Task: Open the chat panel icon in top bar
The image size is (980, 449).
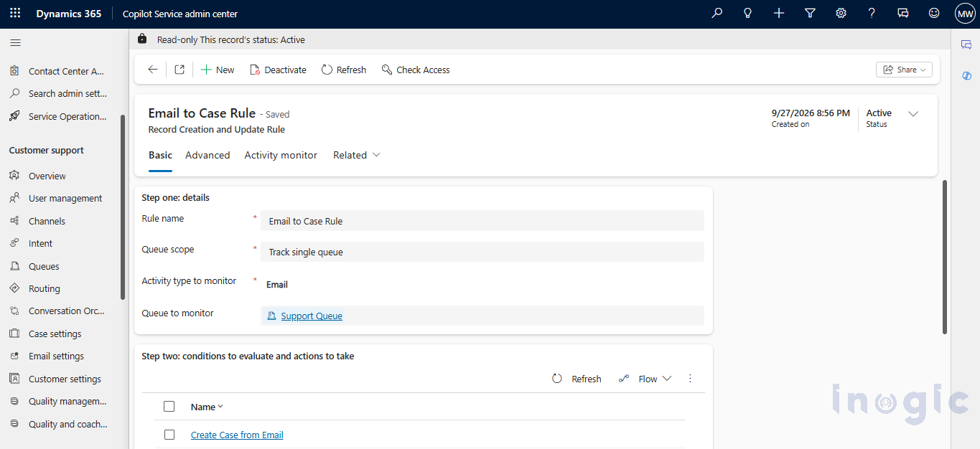Action: pos(903,14)
